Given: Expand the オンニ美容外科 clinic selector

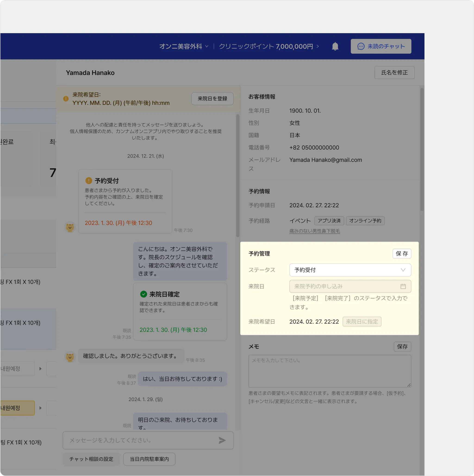Looking at the screenshot, I should pyautogui.click(x=184, y=46).
